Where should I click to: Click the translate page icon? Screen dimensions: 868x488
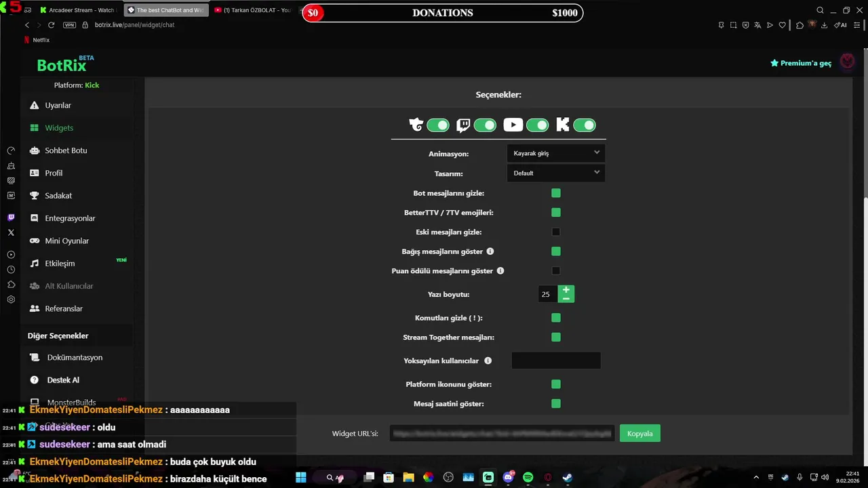(757, 25)
